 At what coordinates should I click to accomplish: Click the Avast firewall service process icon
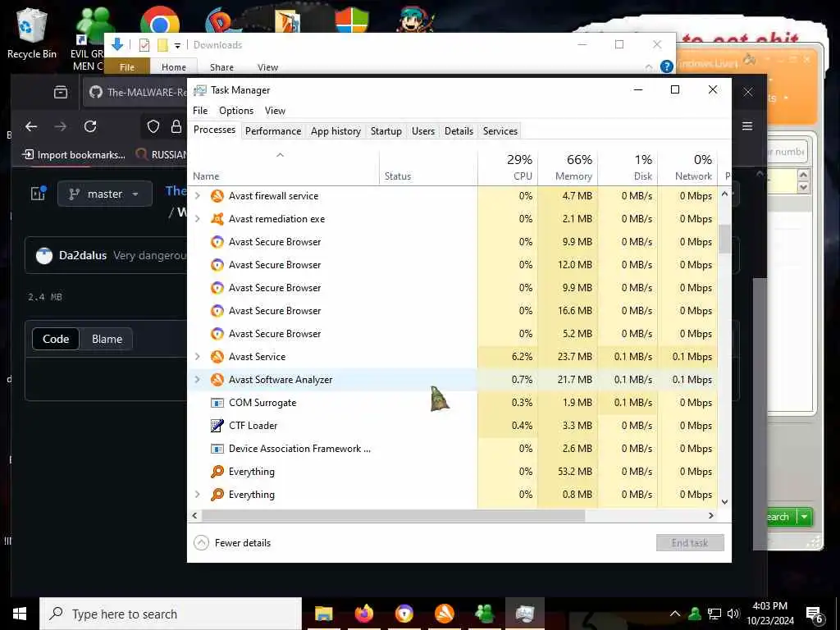pyautogui.click(x=217, y=196)
